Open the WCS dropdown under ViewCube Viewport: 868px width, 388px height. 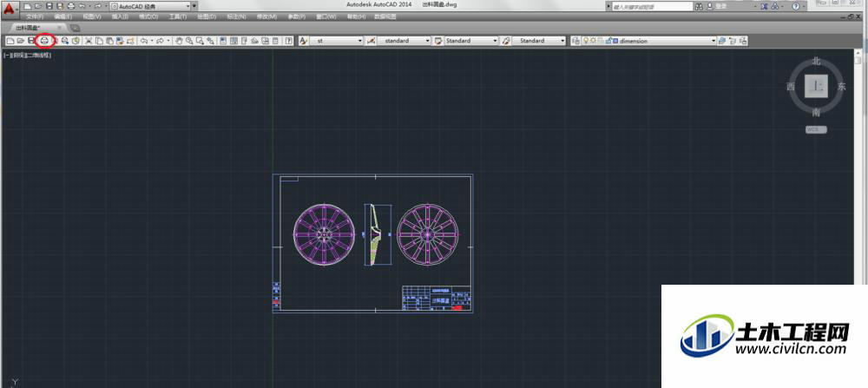pos(816,129)
